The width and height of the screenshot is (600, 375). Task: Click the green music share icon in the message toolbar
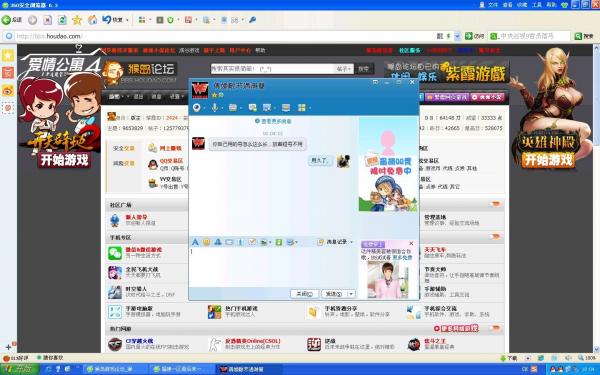tap(279, 242)
